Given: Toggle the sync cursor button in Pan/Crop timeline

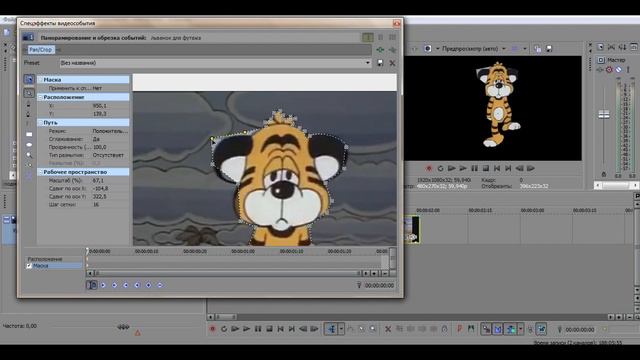Looking at the screenshot, I should coord(92,285).
